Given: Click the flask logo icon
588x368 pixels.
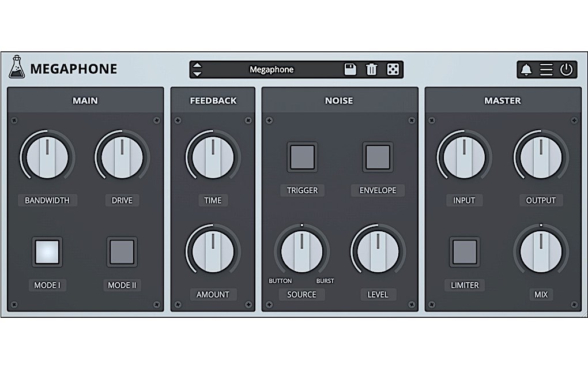Looking at the screenshot, I should click(x=16, y=68).
